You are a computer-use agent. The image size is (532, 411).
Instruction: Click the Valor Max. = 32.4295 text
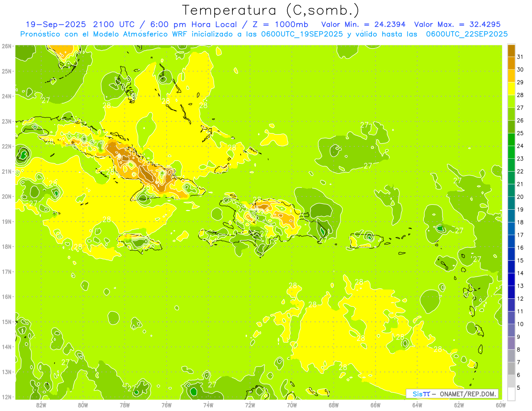tap(457, 24)
